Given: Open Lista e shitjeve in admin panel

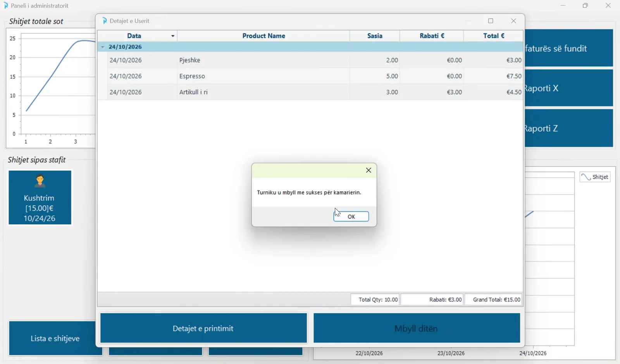Looking at the screenshot, I should click(55, 338).
